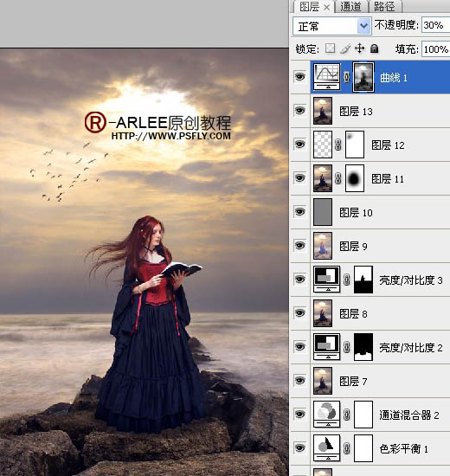Click the 亮度/对比度 2 mask link icon
This screenshot has height=476, width=450.
(346, 347)
